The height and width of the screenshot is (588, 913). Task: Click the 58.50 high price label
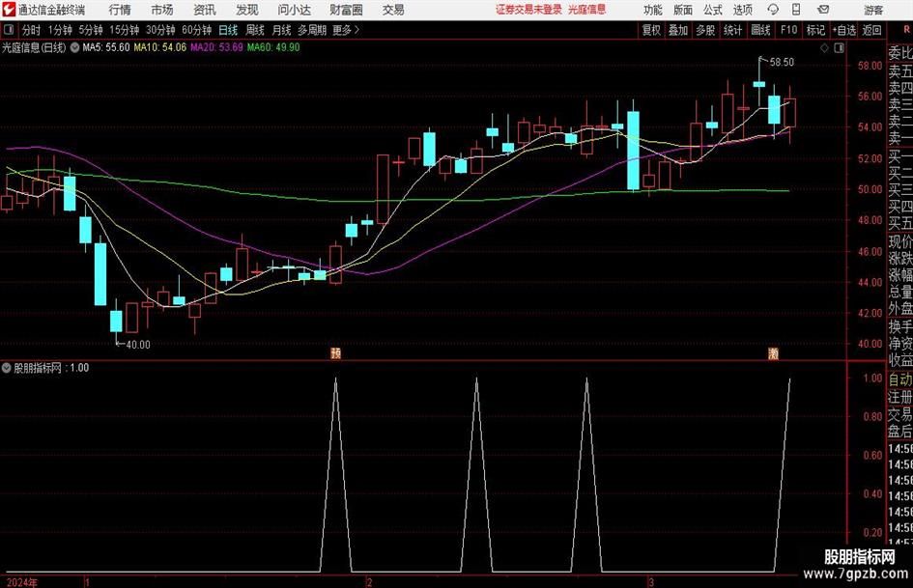[x=782, y=63]
